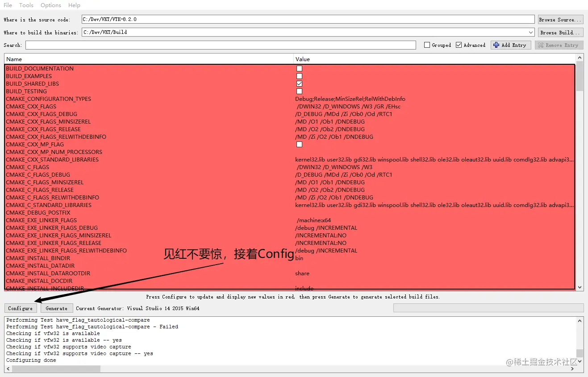Click the /machine:x64 value
The image size is (588, 377).
pyautogui.click(x=314, y=220)
